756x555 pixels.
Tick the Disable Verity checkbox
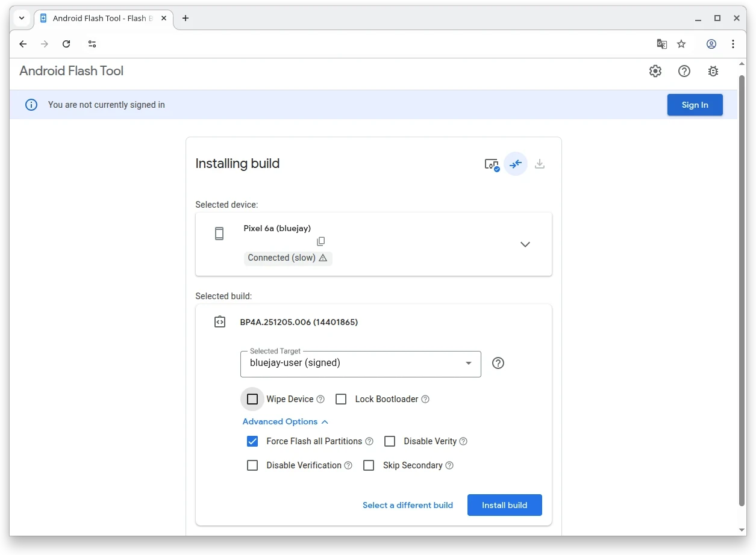point(390,441)
